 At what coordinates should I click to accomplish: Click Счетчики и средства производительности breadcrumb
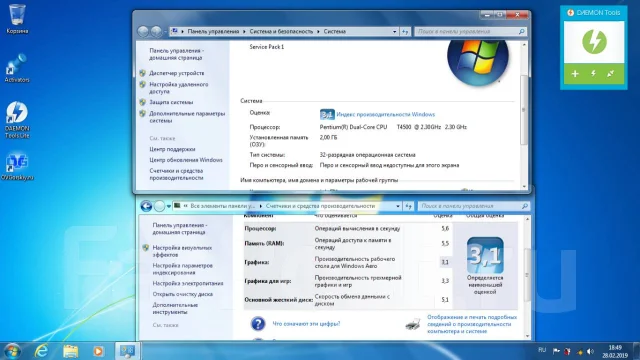pos(320,206)
